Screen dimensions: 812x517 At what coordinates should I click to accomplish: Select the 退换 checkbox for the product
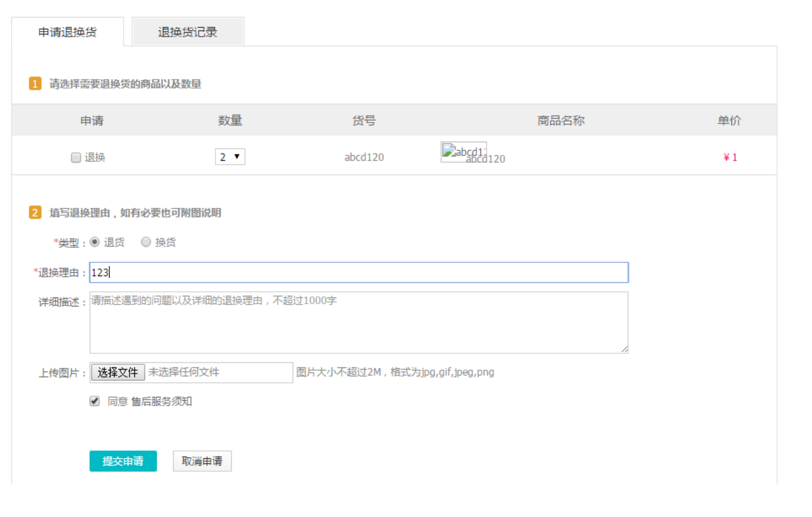click(x=76, y=157)
